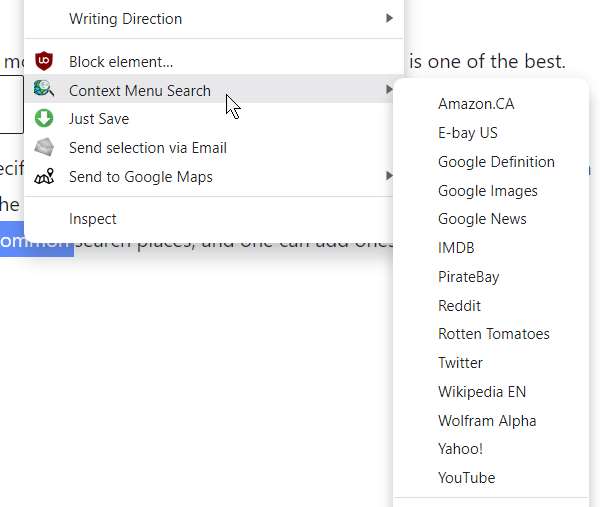Expand the Writing Direction submenu arrow
Viewport: 604px width, 507px height.
(x=388, y=18)
